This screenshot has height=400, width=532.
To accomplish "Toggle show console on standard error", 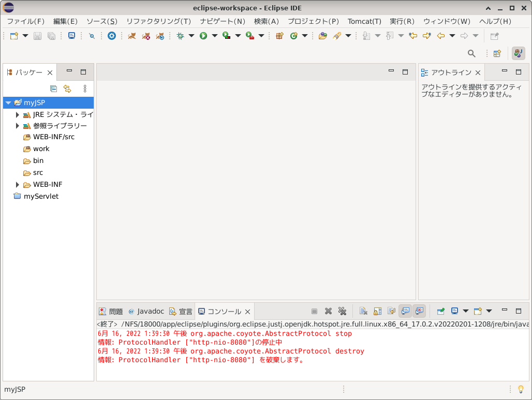I will (x=419, y=311).
